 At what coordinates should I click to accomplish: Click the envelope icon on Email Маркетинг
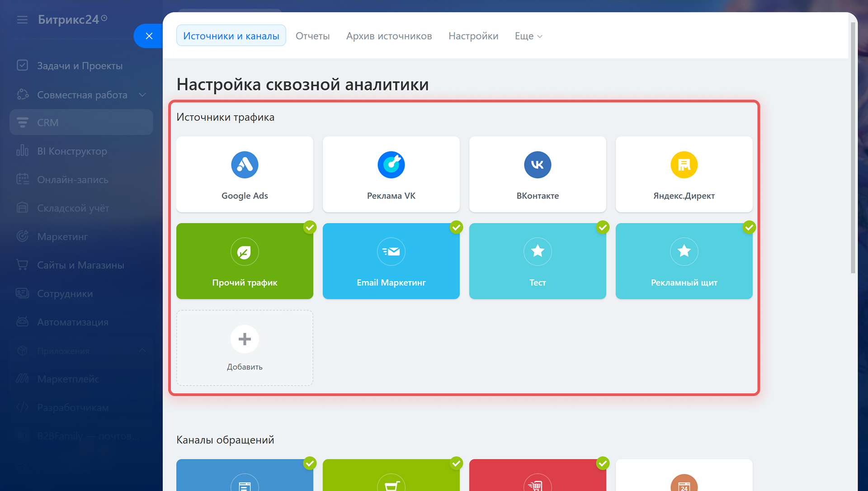(391, 252)
